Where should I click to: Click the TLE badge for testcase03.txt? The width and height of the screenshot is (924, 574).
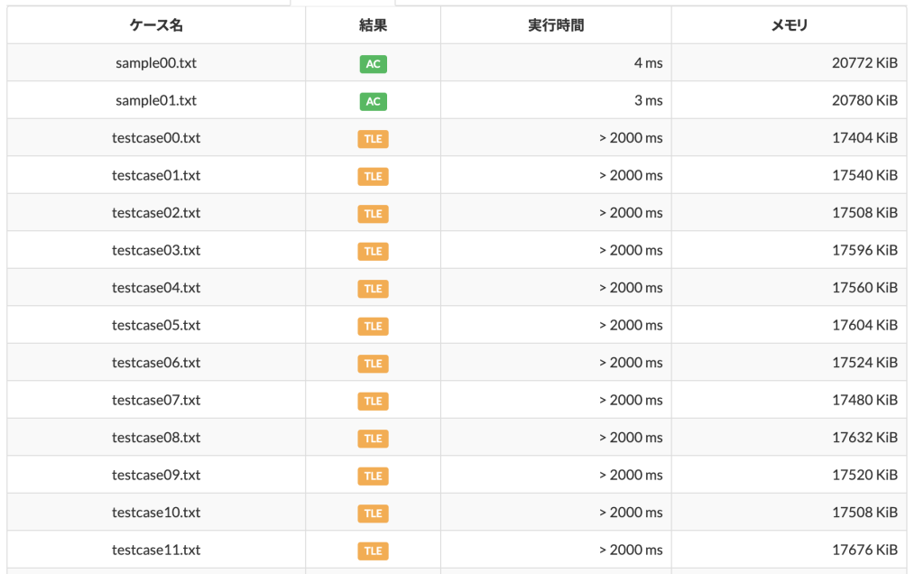tap(373, 250)
